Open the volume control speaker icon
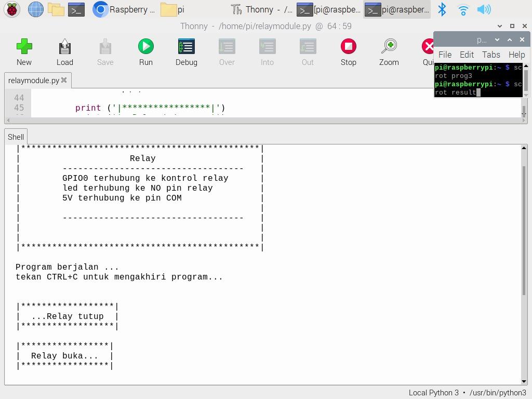Viewport: 532px width, 399px height. (484, 9)
